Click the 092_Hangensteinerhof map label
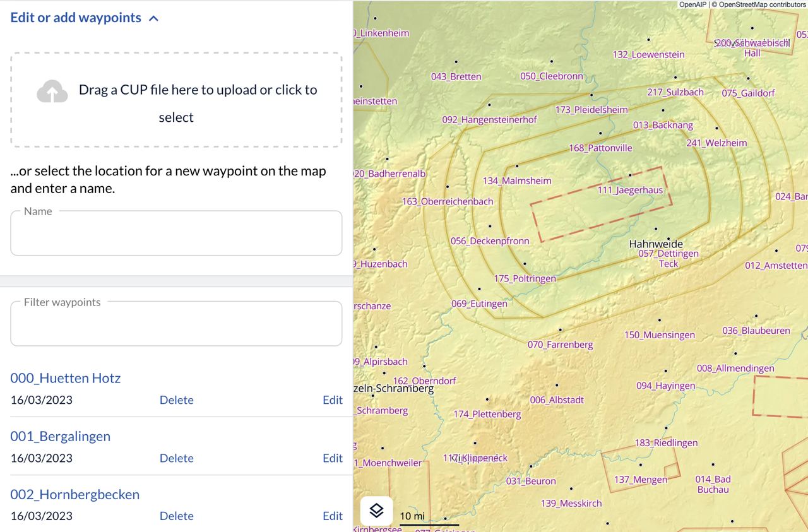This screenshot has height=532, width=808. coord(490,120)
